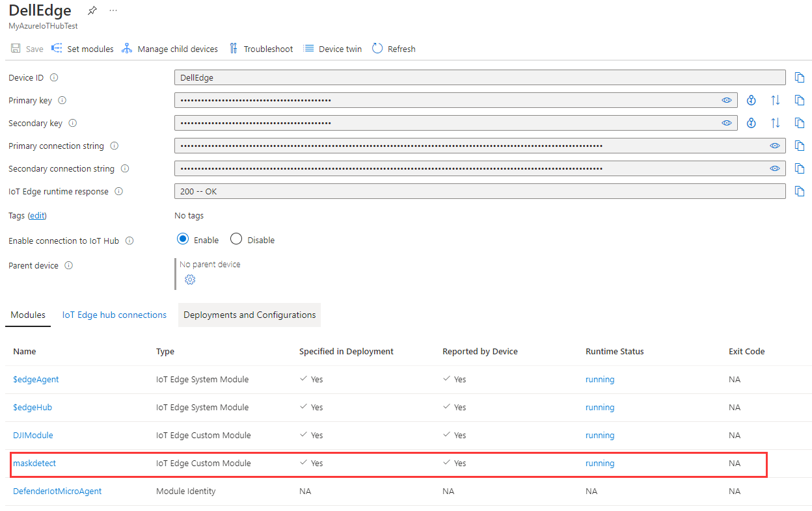812x511 pixels.
Task: Click running status for $edgeHub
Action: [x=600, y=407]
